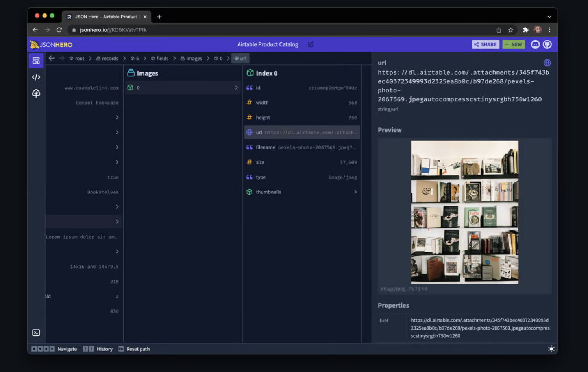588x372 pixels.
Task: Go forward using path history arrow
Action: (61, 58)
